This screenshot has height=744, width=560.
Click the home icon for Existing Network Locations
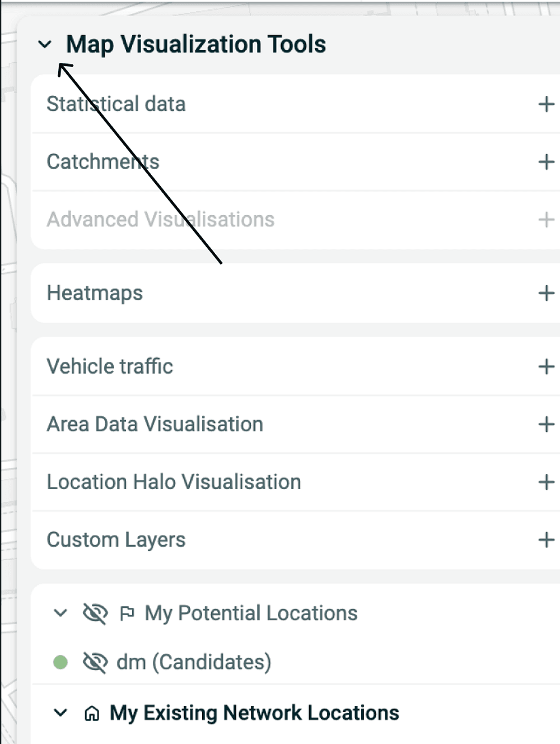[92, 713]
